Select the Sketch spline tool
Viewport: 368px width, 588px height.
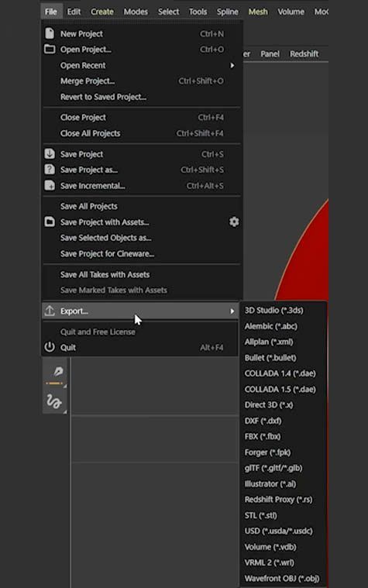click(x=53, y=401)
